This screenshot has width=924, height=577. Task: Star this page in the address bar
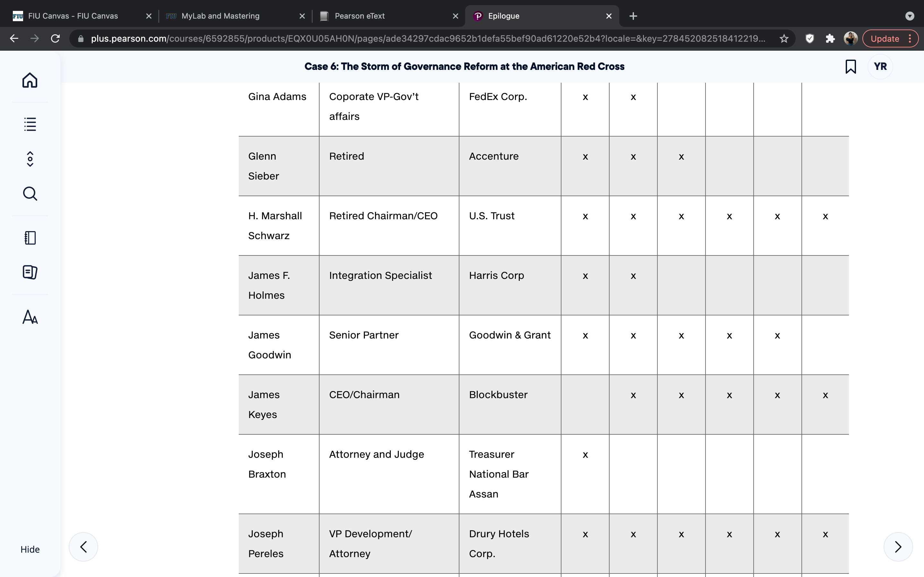[x=784, y=38]
